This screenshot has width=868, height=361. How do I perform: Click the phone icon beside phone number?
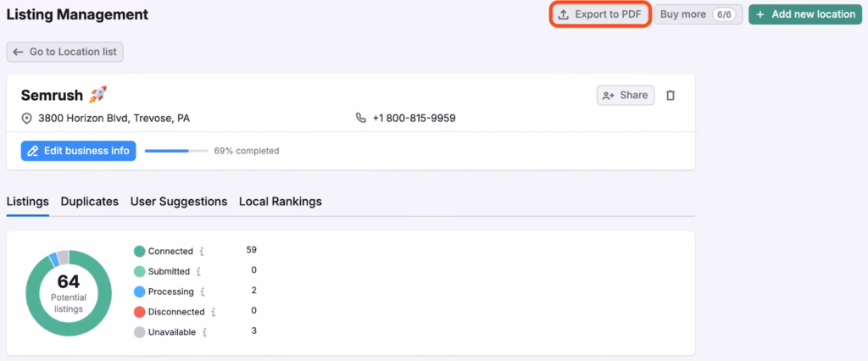pos(361,119)
